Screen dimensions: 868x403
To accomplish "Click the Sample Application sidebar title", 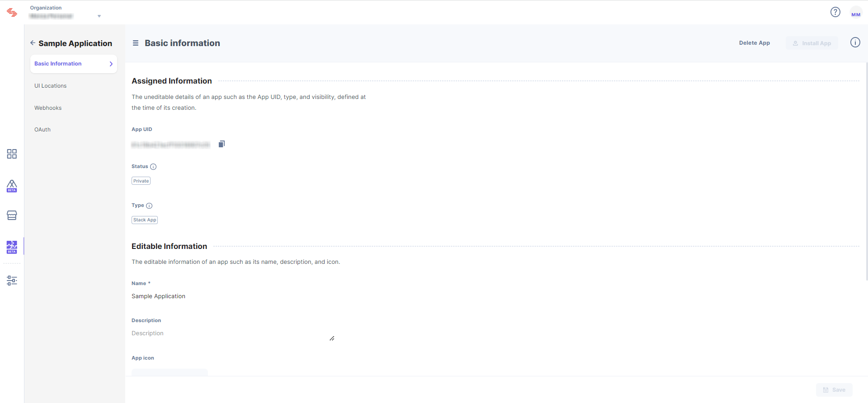I will 75,43.
